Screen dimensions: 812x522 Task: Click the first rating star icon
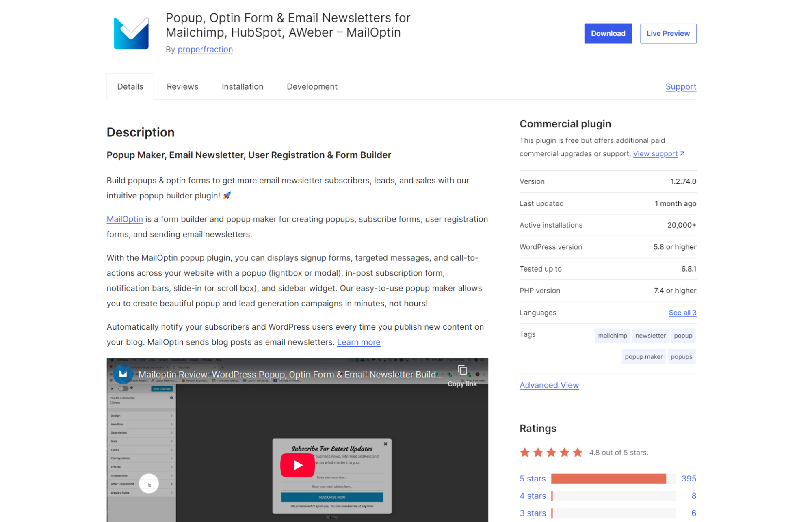pyautogui.click(x=525, y=452)
